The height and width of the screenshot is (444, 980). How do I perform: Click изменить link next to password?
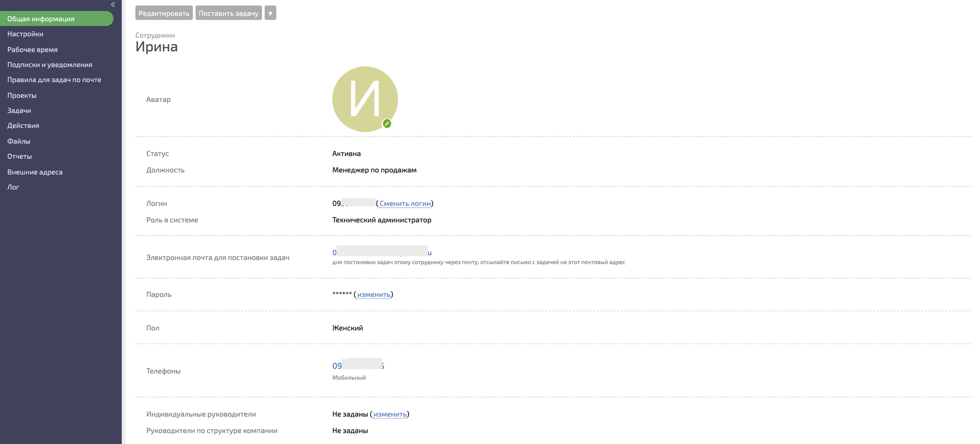point(373,295)
